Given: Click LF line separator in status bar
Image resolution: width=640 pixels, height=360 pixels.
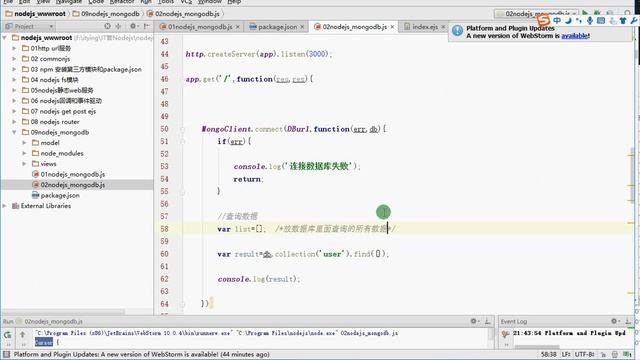Looking at the screenshot, I should [566, 354].
